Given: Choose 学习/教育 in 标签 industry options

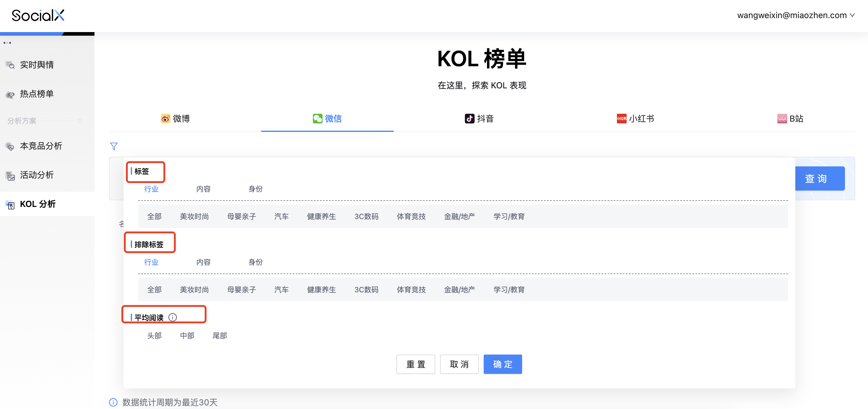Looking at the screenshot, I should tap(509, 217).
